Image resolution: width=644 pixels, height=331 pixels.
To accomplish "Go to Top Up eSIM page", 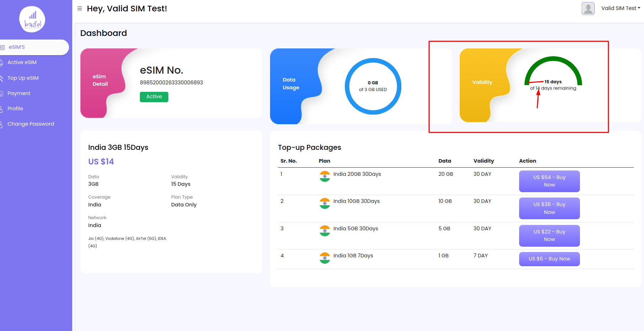I will [x=23, y=78].
